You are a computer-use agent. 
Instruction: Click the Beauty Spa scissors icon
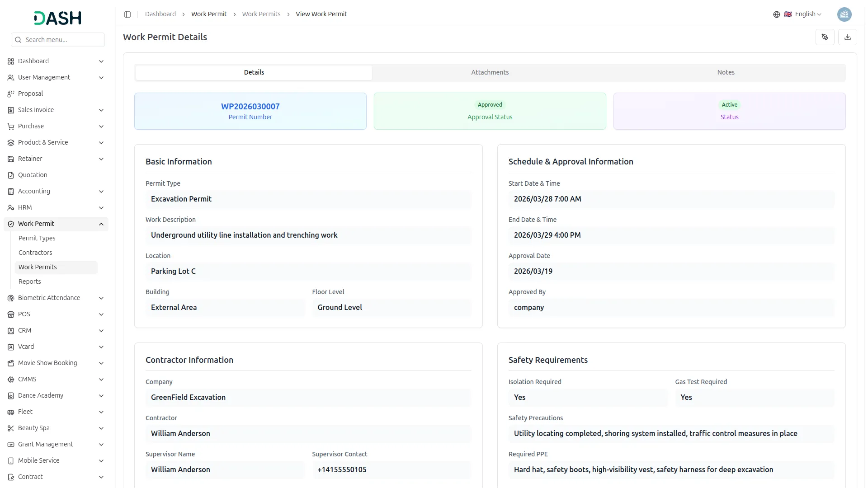pos(11,428)
